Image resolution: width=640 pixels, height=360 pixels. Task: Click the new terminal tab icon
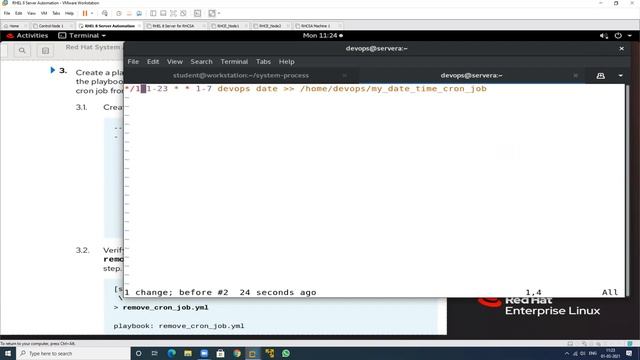click(600, 76)
